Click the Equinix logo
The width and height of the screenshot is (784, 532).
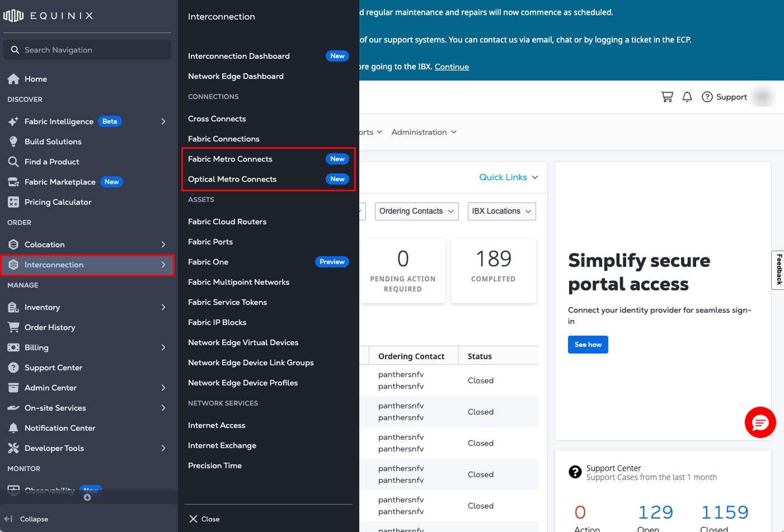(x=48, y=16)
